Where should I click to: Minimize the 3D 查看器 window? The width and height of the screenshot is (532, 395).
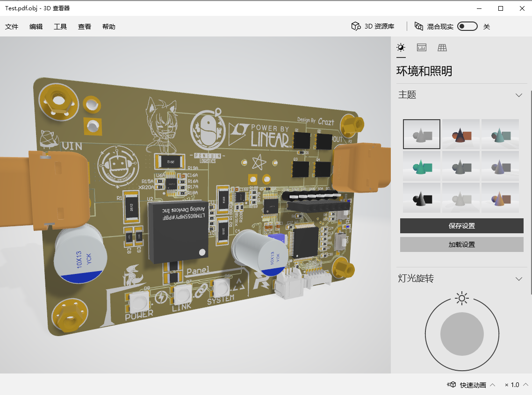pos(479,8)
